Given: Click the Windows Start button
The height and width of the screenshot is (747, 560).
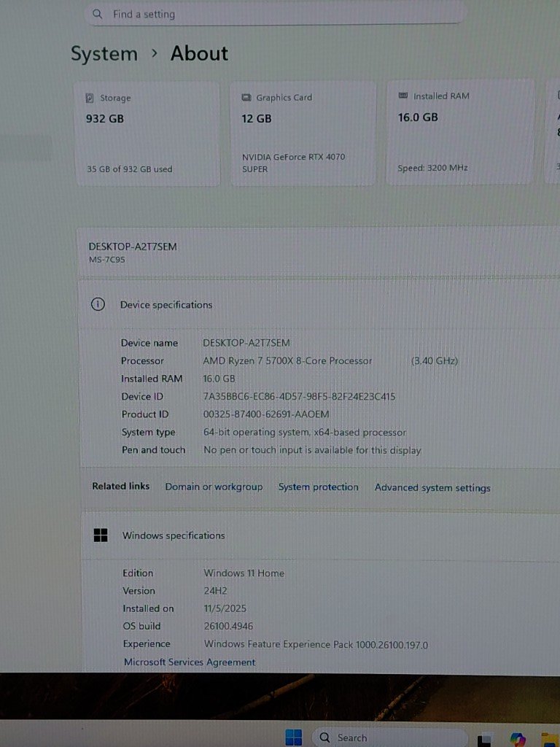Looking at the screenshot, I should [293, 738].
